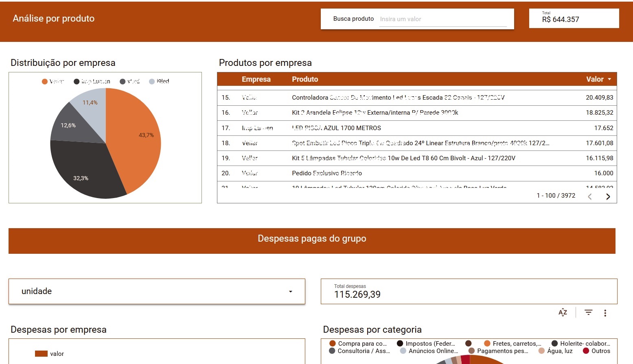
Task: Go to previous page of product table
Action: pos(589,196)
